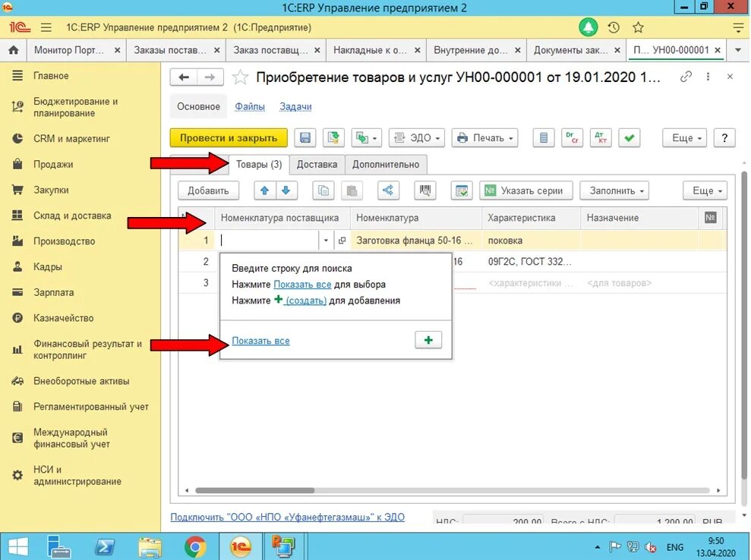Click the (создать) link in popup

pyautogui.click(x=306, y=300)
